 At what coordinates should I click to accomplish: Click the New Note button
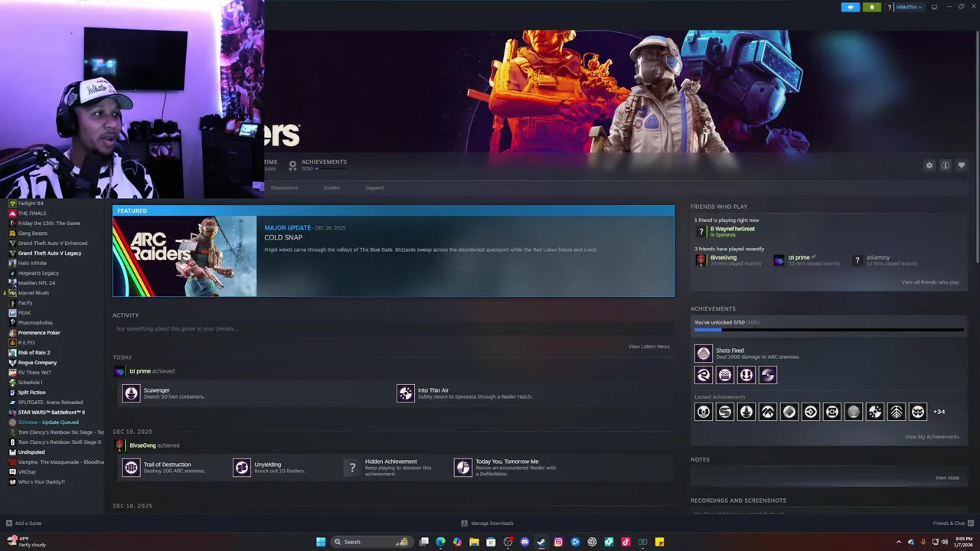pyautogui.click(x=947, y=478)
